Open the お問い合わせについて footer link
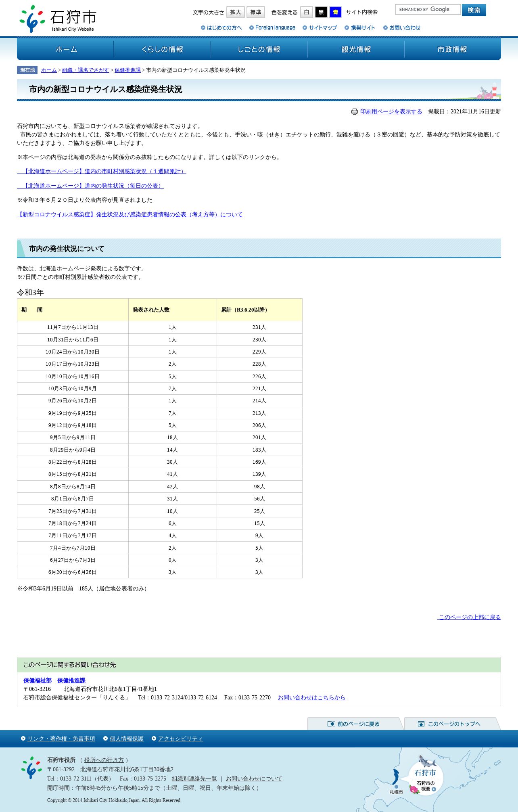This screenshot has height=812, width=518. click(254, 779)
